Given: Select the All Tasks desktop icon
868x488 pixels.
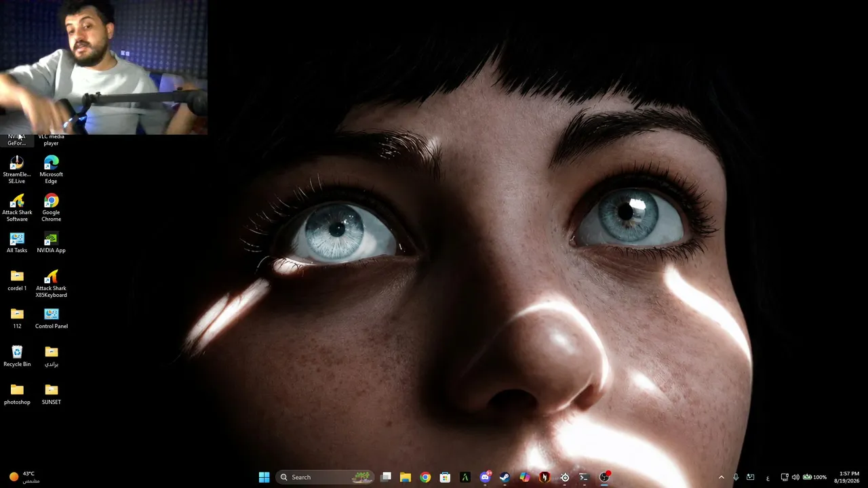Looking at the screenshot, I should [17, 243].
